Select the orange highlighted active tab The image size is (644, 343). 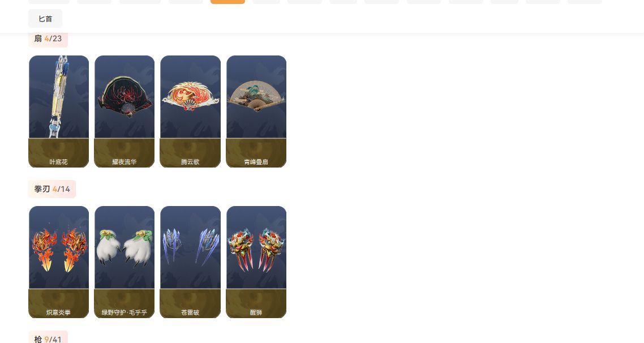[227, 2]
